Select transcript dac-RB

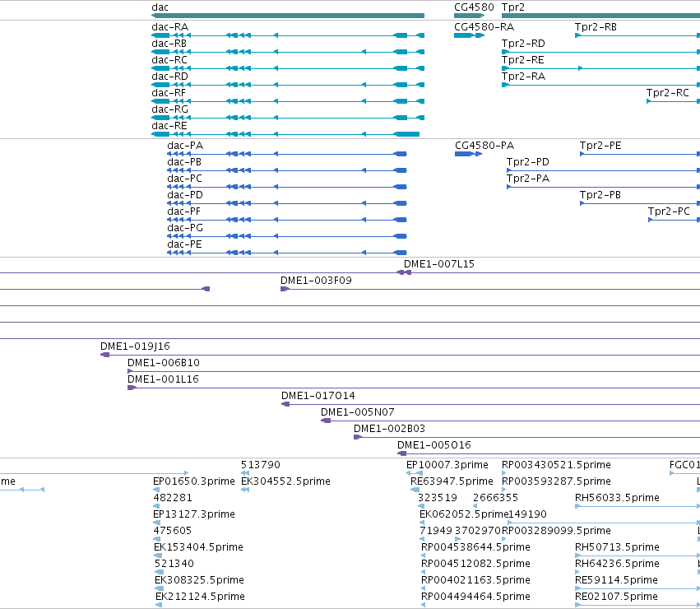(288, 52)
